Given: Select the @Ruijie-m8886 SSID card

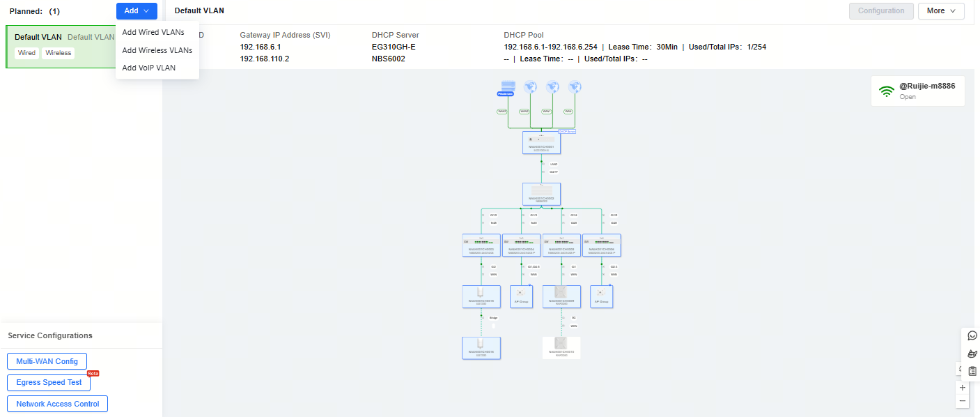Looking at the screenshot, I should tap(917, 91).
